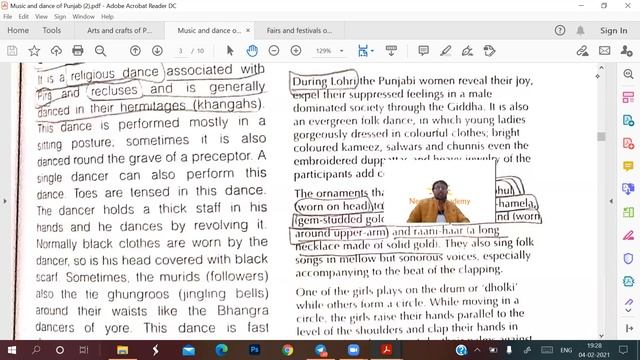Select the highlight text pen tool
The height and width of the screenshot is (360, 640).
click(x=446, y=51)
